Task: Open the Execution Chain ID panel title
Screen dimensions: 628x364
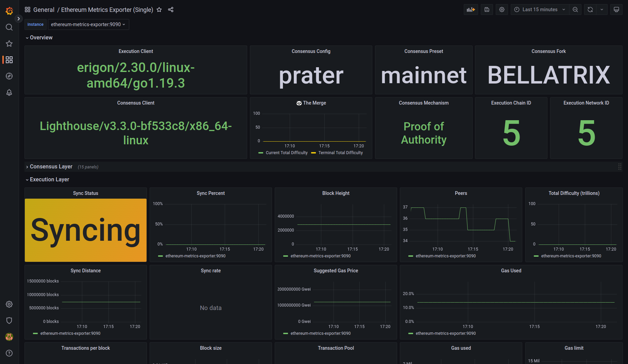Action: (511, 103)
